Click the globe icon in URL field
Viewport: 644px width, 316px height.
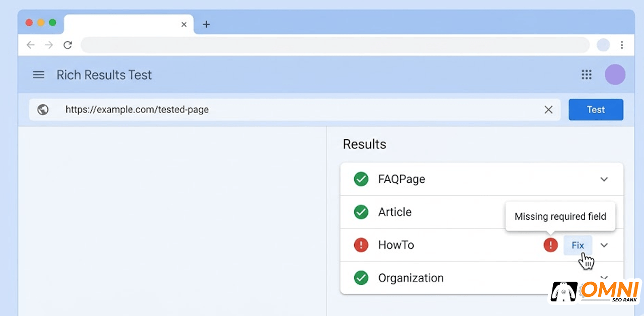coord(43,110)
